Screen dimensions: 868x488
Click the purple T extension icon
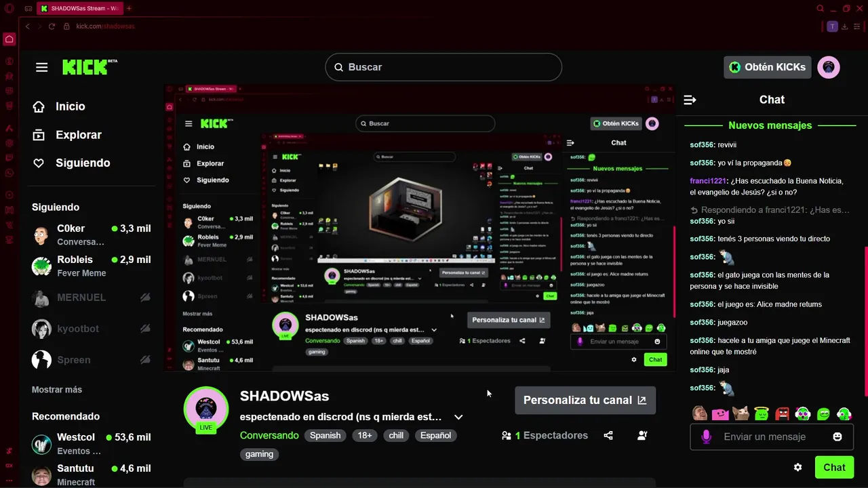833,26
